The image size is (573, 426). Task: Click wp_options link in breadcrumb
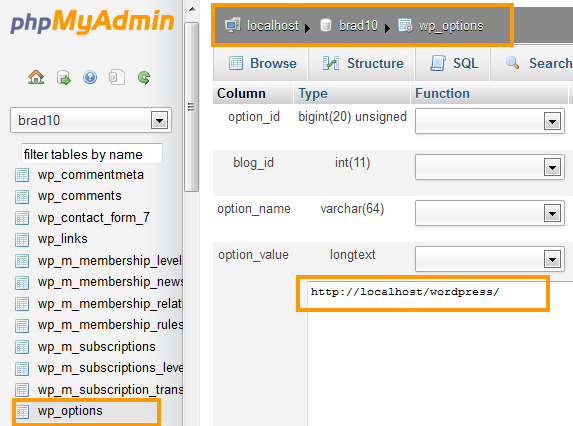(x=451, y=26)
